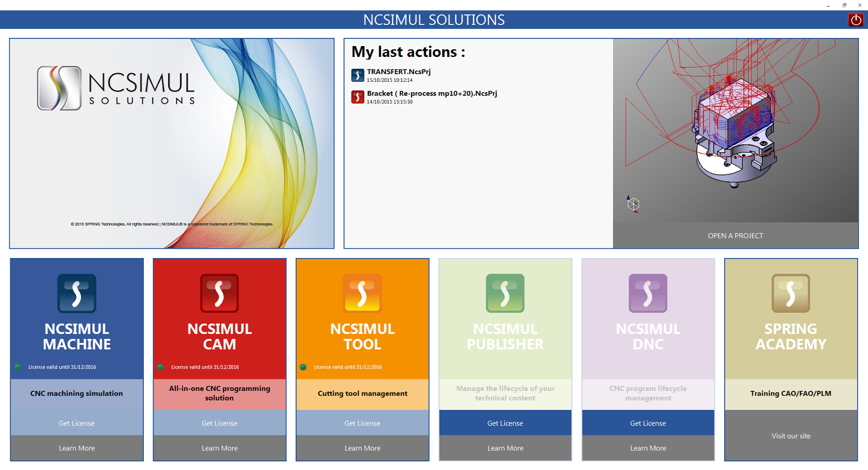Click Learn More under NCSIMUL PUBLISHER
The image size is (868, 470).
click(505, 448)
